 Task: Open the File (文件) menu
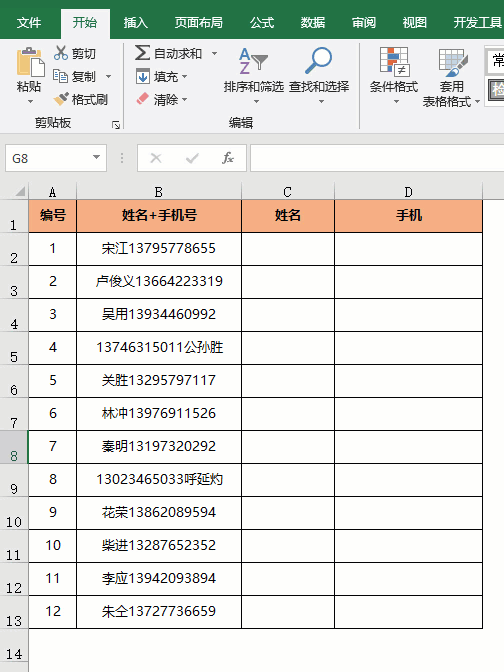(x=29, y=23)
